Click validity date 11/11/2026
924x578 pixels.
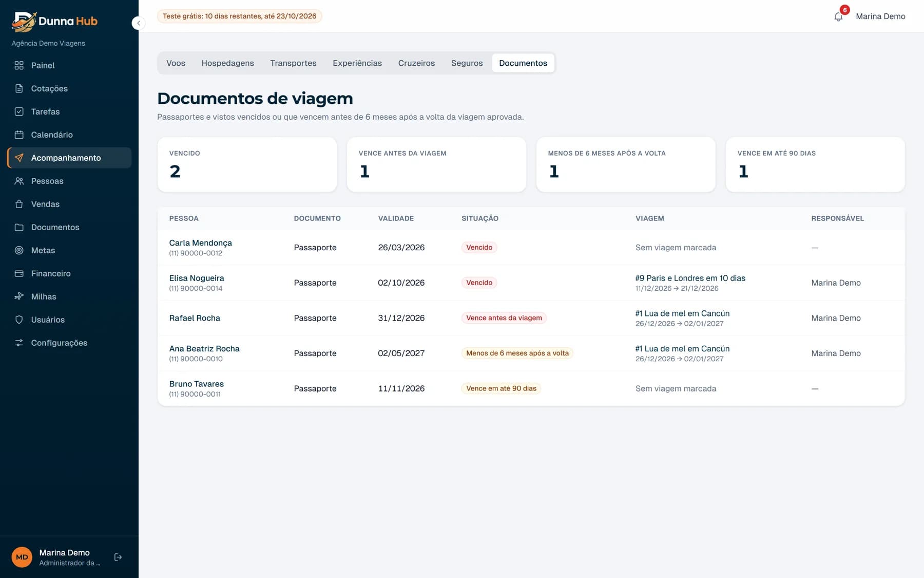401,388
